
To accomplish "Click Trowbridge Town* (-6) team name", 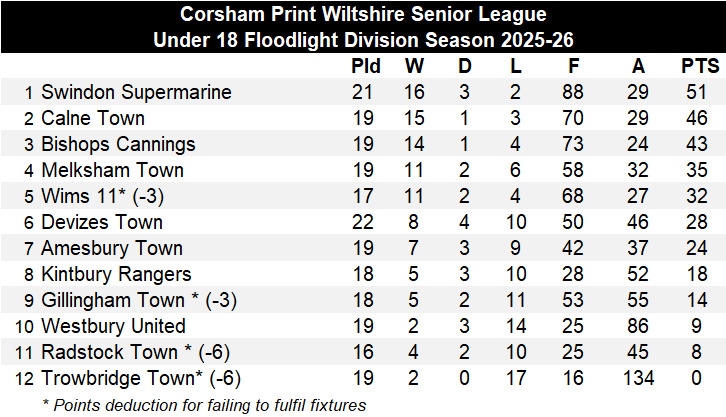I will (141, 378).
